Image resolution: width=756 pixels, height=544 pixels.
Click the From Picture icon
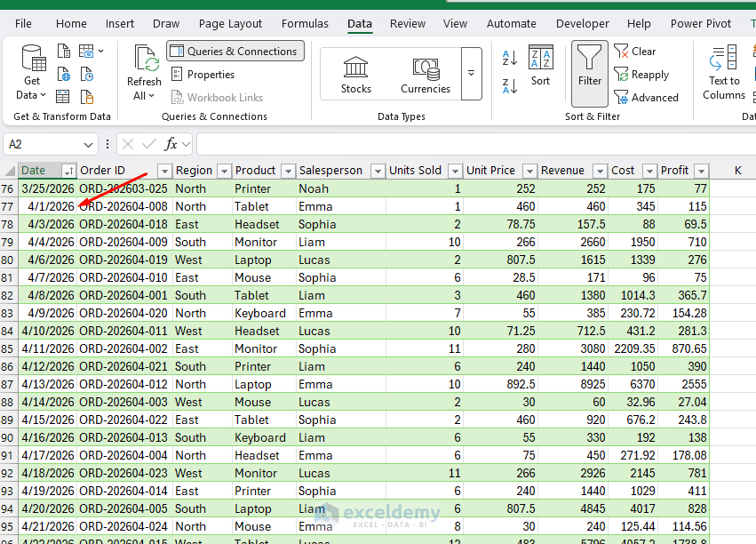click(x=86, y=52)
